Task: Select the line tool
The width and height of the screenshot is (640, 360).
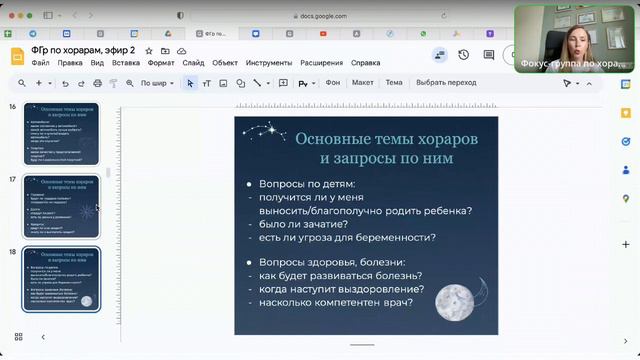Action: tap(257, 83)
